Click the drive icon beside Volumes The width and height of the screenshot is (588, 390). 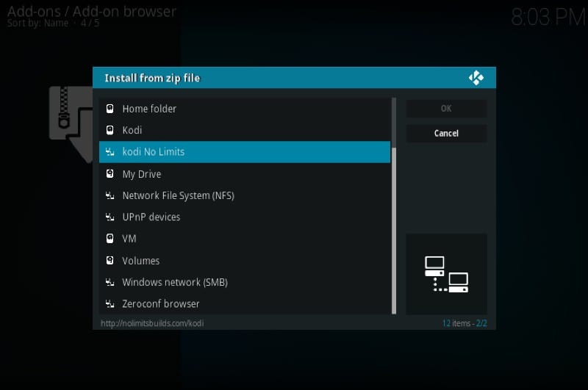(110, 261)
